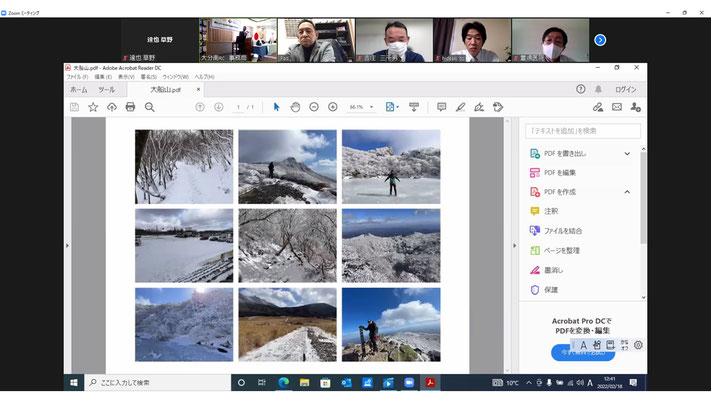Open the 編集 menu
Screen dimensions: 711x400
pos(103,77)
